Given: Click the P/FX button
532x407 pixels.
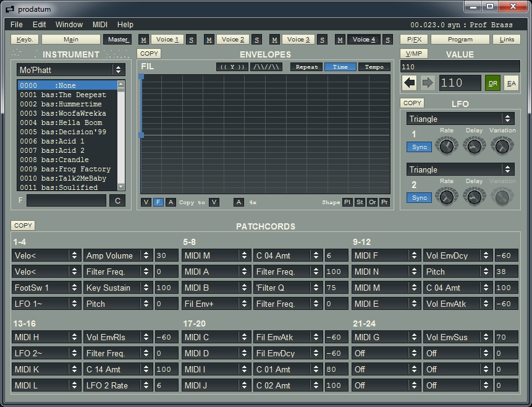Looking at the screenshot, I should pos(414,40).
